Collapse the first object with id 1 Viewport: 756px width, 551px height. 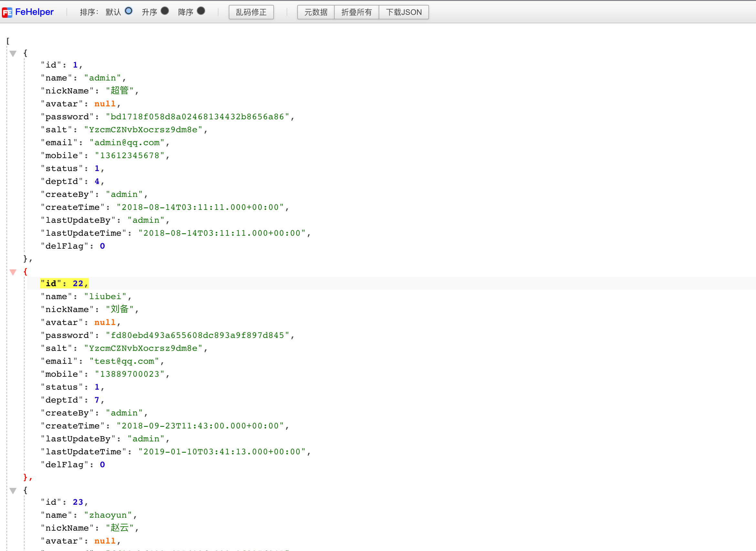pos(13,53)
